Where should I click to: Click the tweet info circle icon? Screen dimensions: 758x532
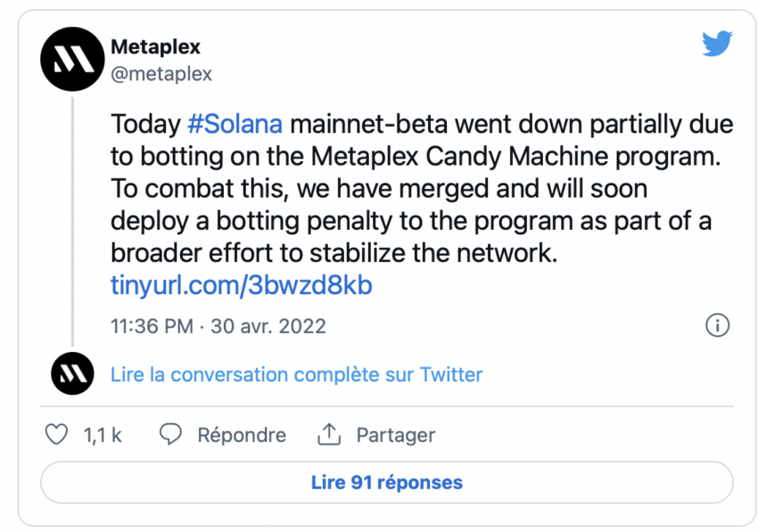click(717, 325)
